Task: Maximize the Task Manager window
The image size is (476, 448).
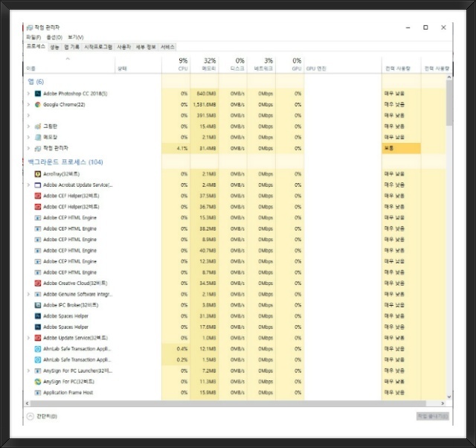Action: (x=425, y=28)
